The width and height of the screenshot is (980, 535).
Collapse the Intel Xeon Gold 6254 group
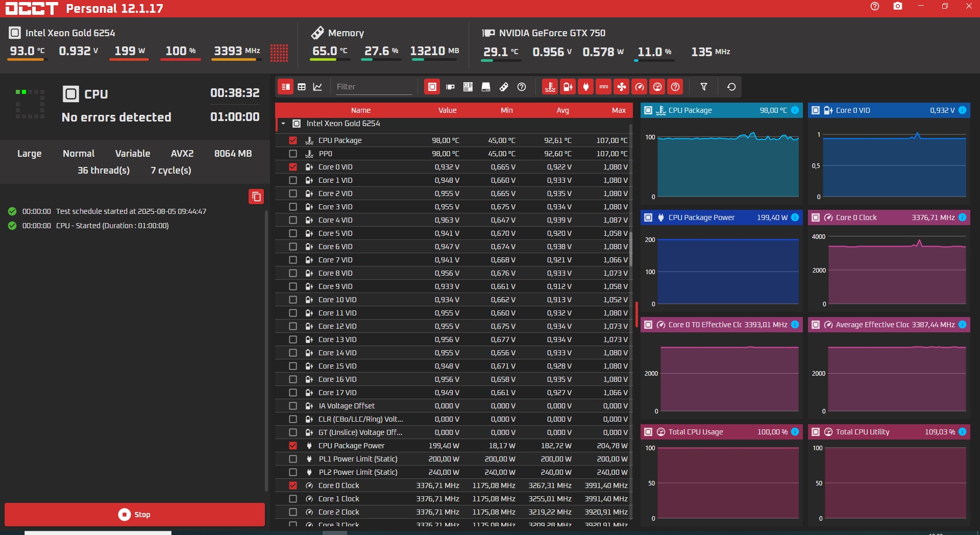(283, 124)
